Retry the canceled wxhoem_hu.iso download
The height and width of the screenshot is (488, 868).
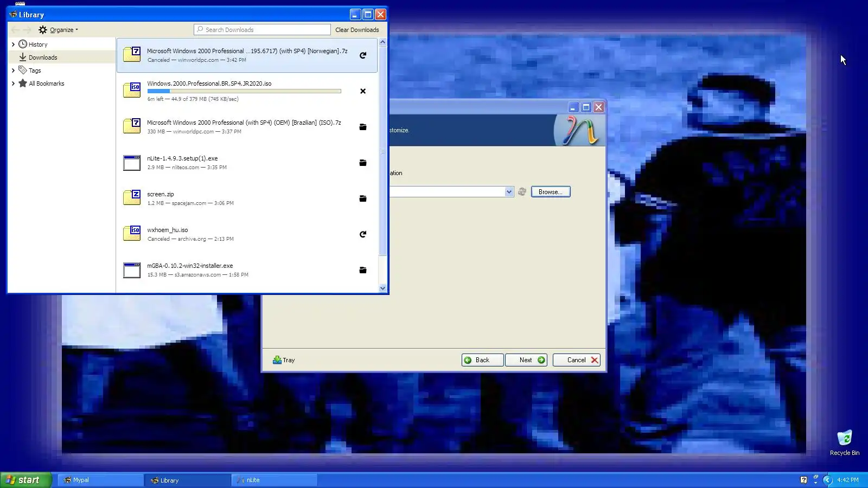pos(363,234)
